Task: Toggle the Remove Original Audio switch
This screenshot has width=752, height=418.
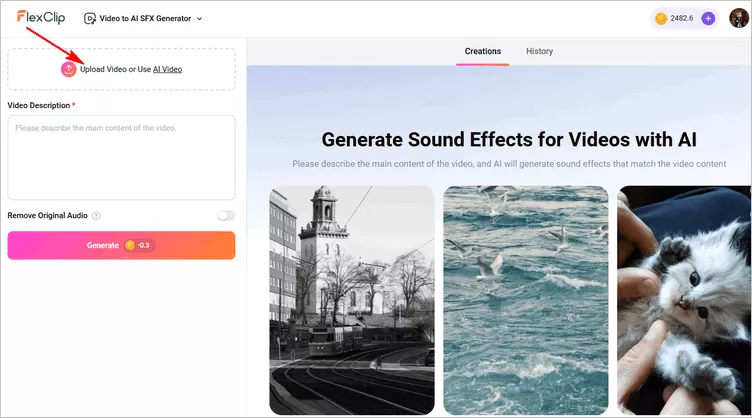Action: 226,216
